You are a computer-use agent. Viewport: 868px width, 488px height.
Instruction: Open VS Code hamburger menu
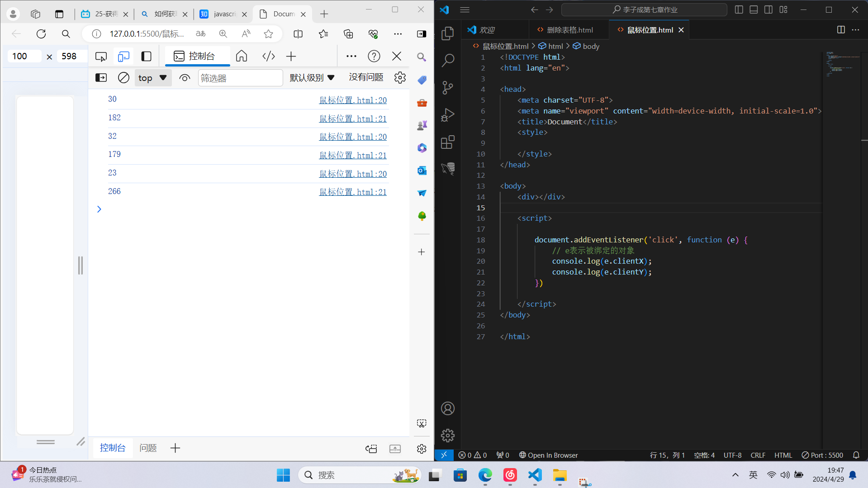coord(465,9)
